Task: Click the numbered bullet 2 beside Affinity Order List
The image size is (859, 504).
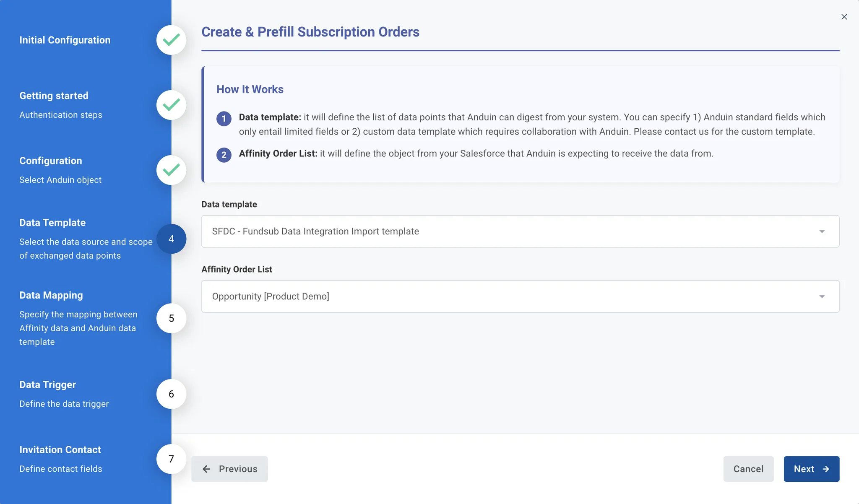Action: pyautogui.click(x=224, y=155)
